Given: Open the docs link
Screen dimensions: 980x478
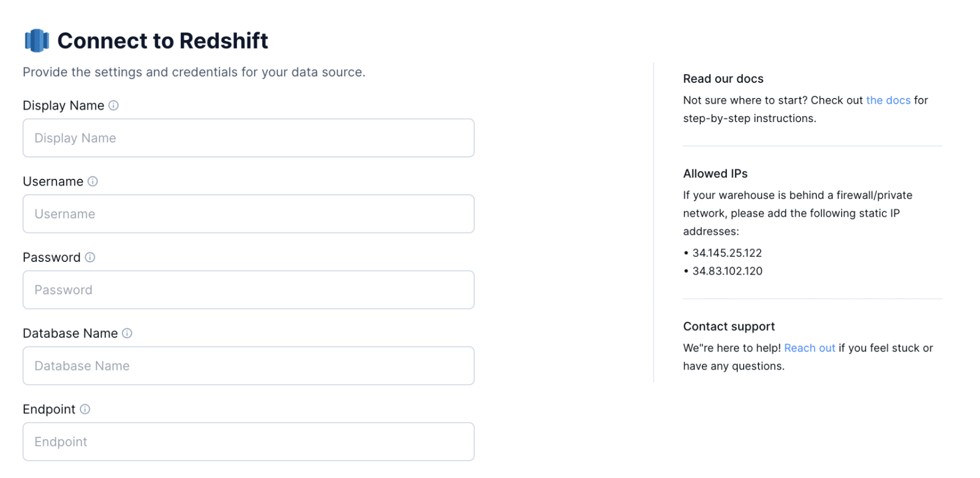Looking at the screenshot, I should 887,100.
